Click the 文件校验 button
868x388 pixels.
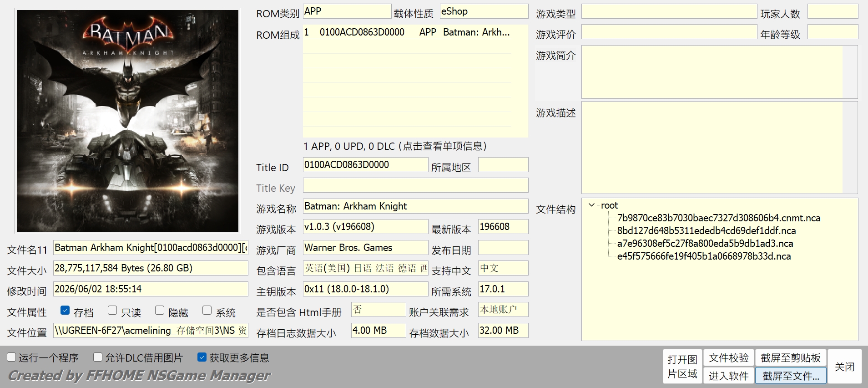click(729, 358)
